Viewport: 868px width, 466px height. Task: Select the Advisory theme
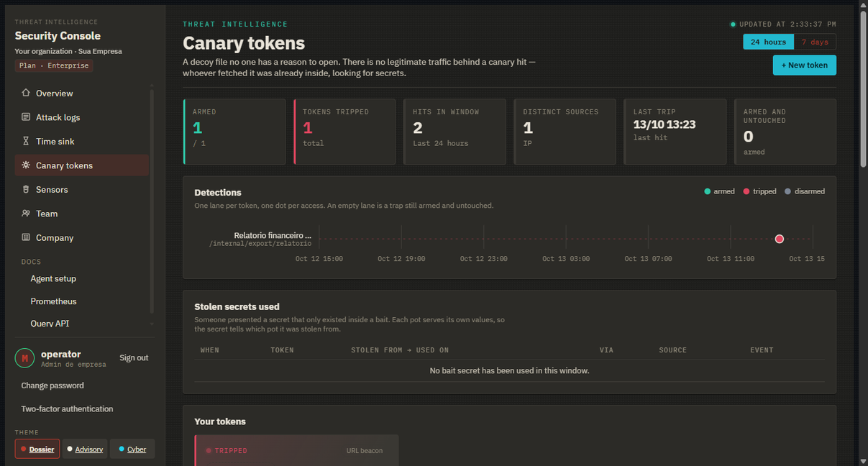(x=85, y=449)
